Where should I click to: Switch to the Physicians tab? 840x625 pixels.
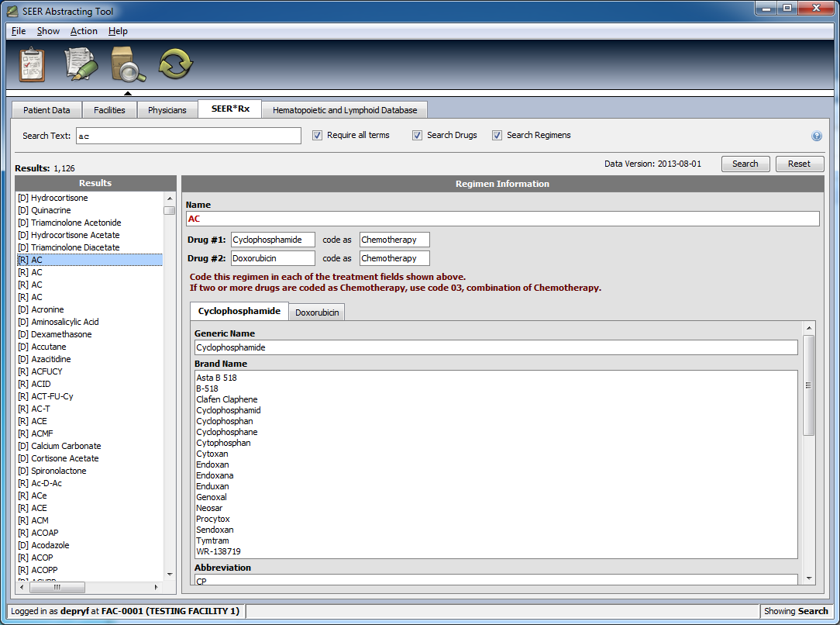click(x=167, y=110)
